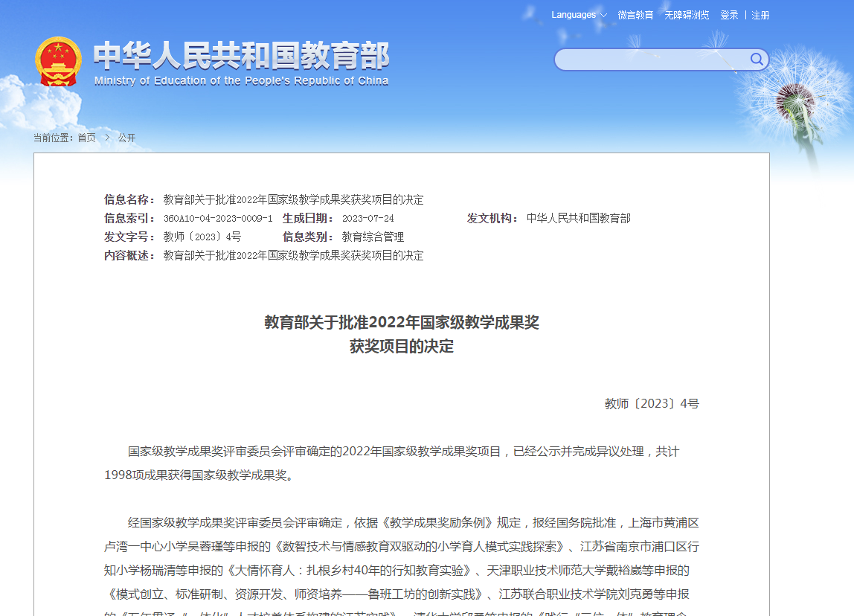
Task: Click the search magnifier icon
Action: point(757,60)
